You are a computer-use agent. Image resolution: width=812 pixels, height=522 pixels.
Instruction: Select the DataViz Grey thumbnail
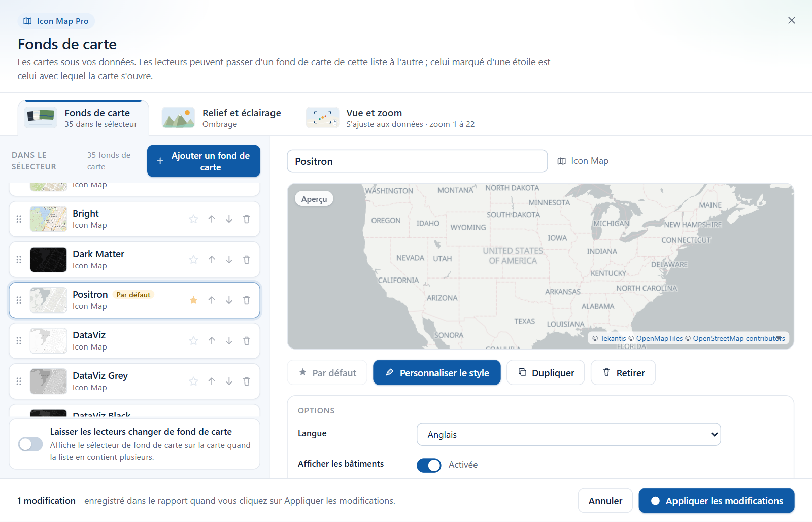coord(48,381)
